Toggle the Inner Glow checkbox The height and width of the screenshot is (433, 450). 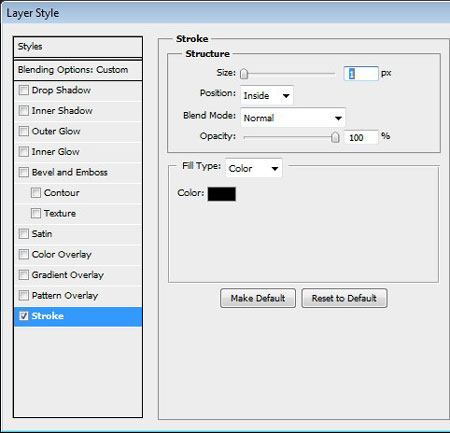pos(24,151)
